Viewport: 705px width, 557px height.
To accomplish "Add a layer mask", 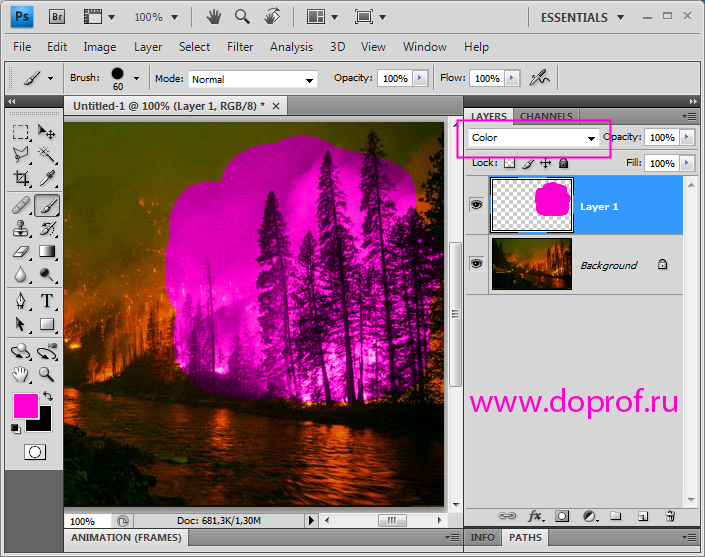I will coord(562,516).
